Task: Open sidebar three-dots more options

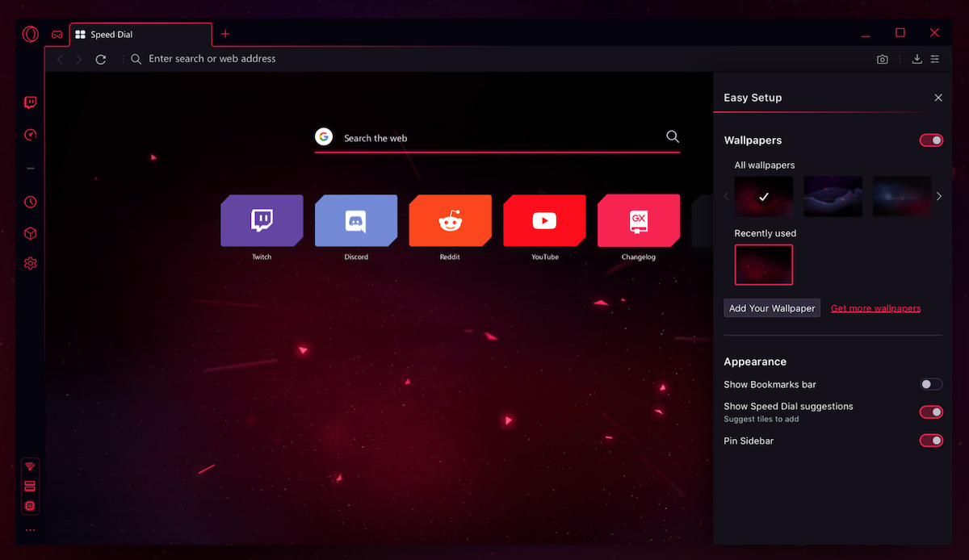Action: click(x=30, y=530)
